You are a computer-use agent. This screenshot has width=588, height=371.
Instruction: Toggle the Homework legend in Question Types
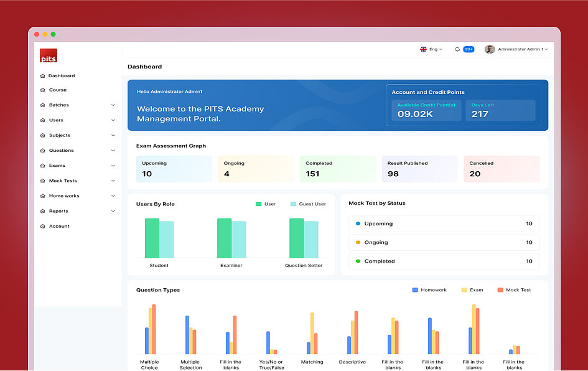[x=429, y=290]
